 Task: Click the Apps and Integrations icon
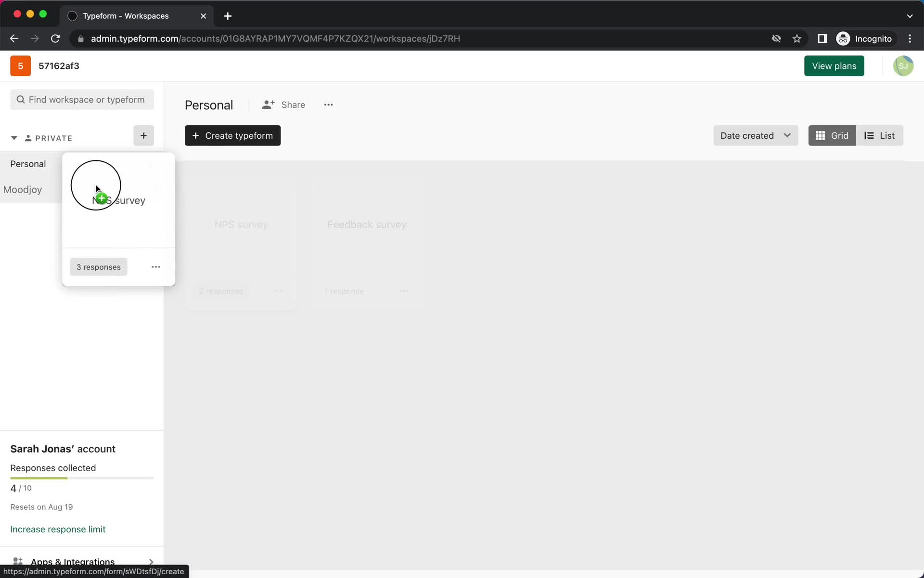[x=17, y=561]
